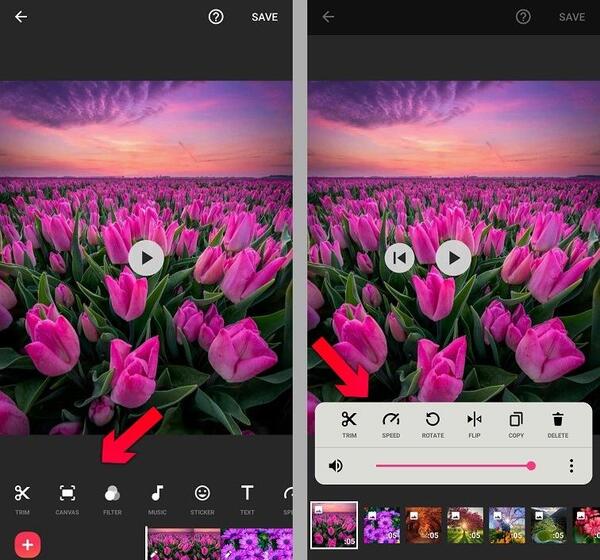The width and height of the screenshot is (600, 560).
Task: Adjust the pink volume slider
Action: 455,466
